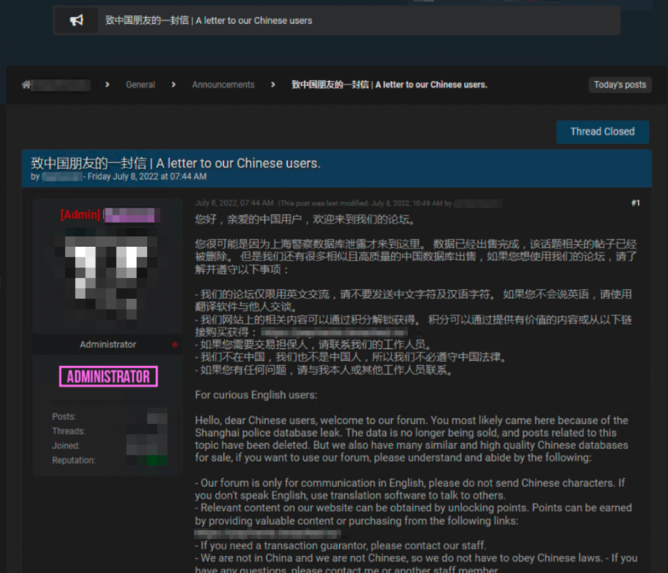Image resolution: width=668 pixels, height=573 pixels.
Task: Click the red status dot beside Administrator
Action: coord(175,345)
